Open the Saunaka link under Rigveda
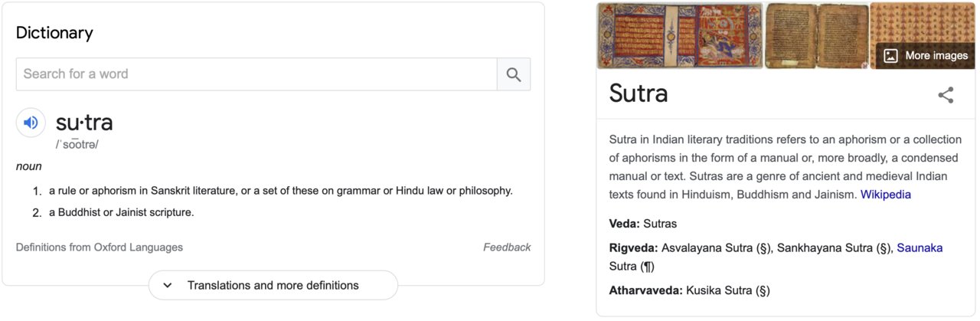980x321 pixels. click(x=920, y=247)
